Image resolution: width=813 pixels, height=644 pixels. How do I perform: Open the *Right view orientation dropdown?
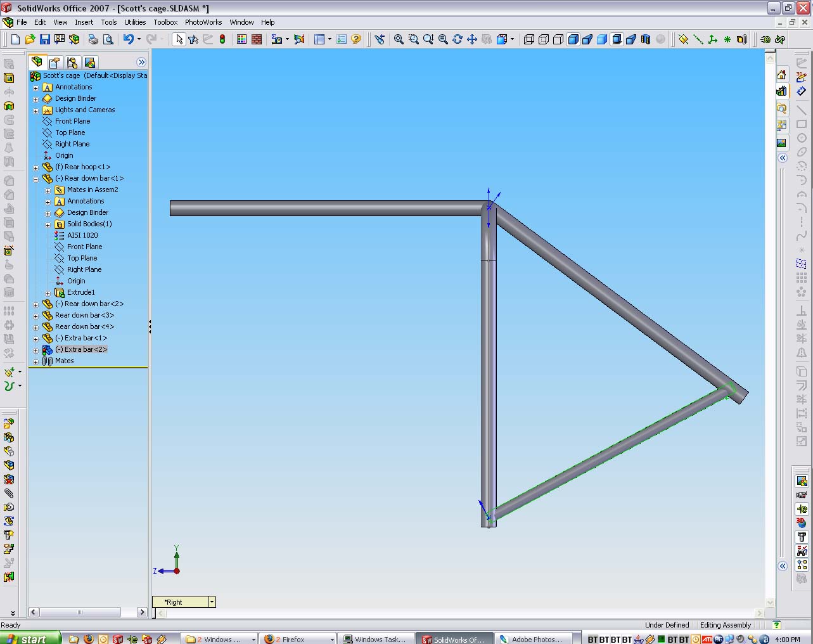tap(212, 602)
